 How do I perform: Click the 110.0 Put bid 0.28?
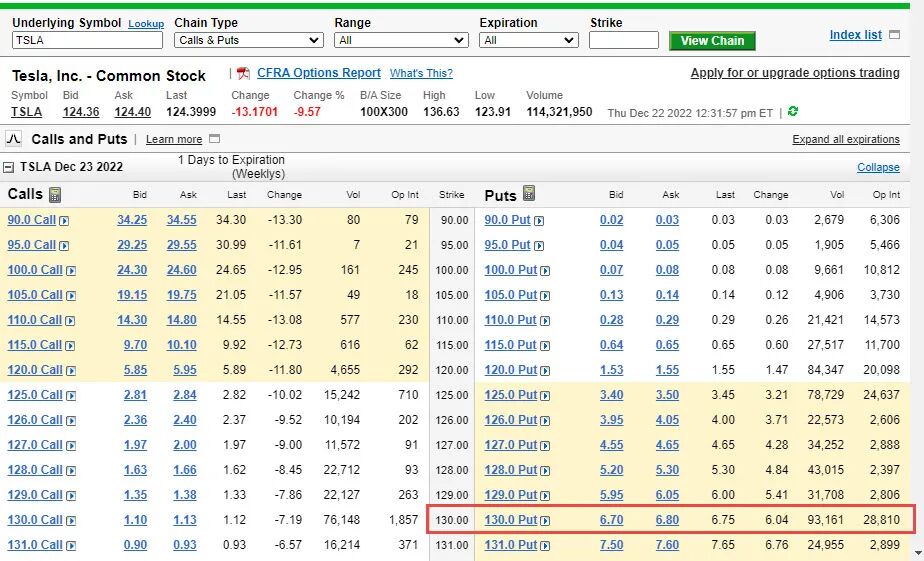(611, 320)
